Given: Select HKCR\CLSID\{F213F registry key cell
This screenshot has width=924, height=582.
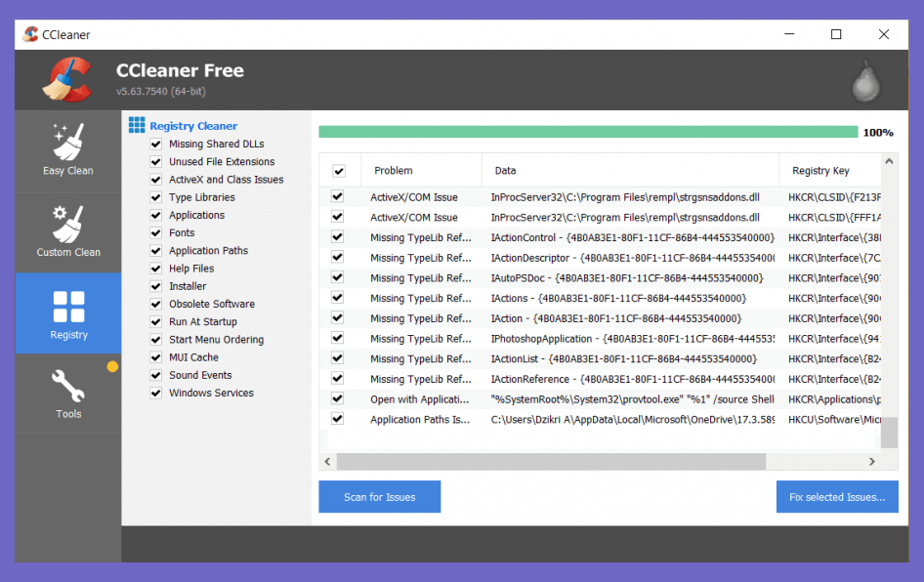Looking at the screenshot, I should point(834,197).
